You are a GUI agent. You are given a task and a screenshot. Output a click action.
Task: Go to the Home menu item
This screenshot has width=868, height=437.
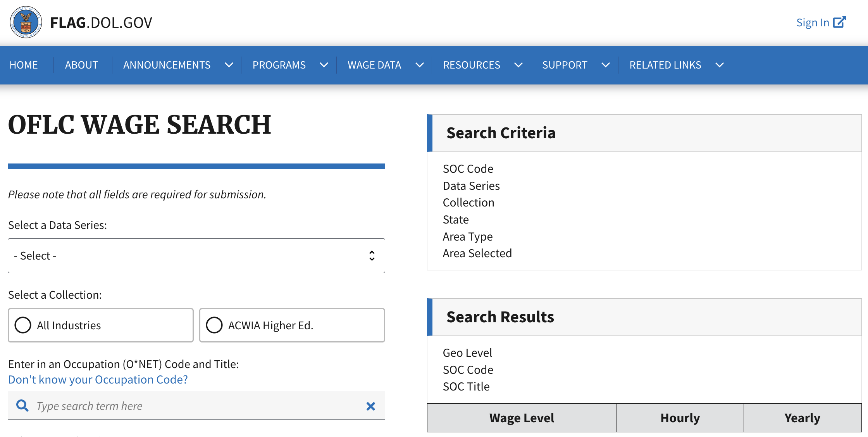[24, 65]
